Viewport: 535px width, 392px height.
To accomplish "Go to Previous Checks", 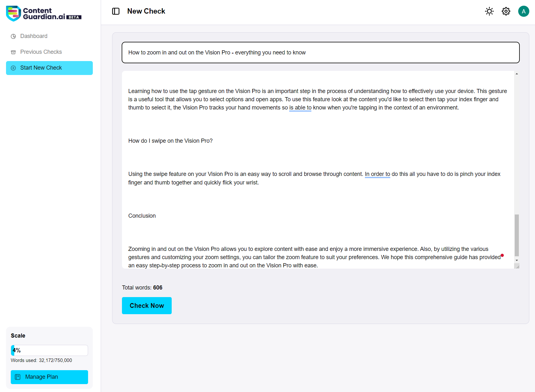I will [49, 52].
